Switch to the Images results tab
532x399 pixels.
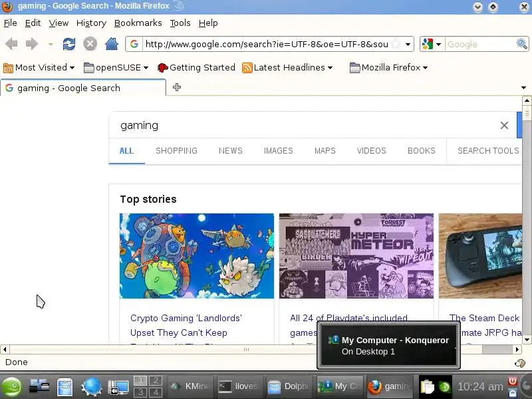278,151
